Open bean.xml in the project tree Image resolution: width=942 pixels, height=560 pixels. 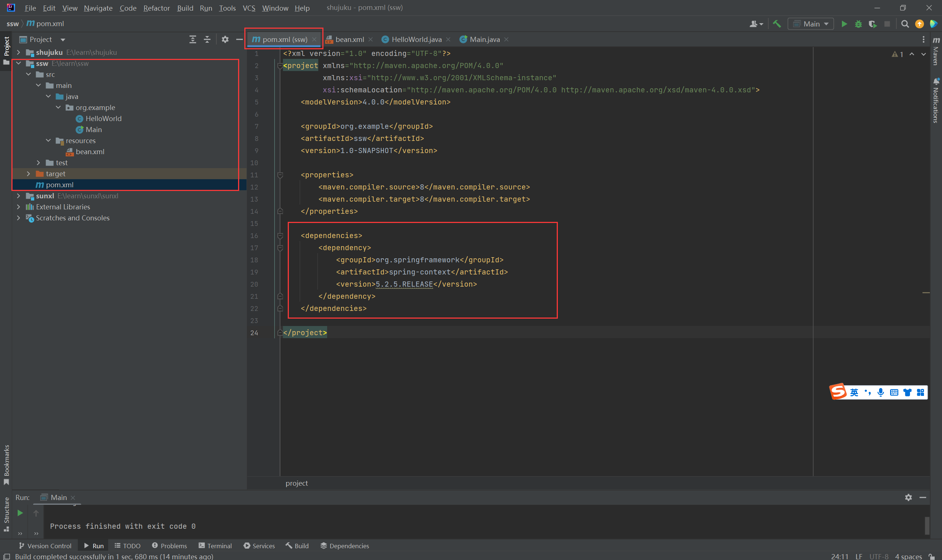[x=90, y=152]
